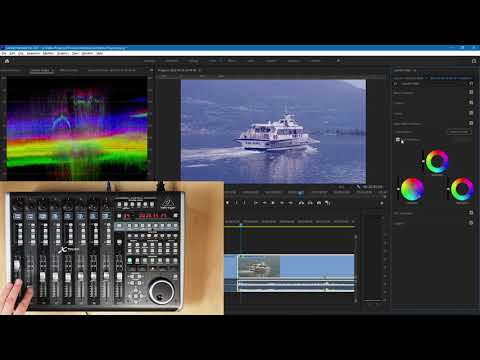Viewport: 480px width, 360px height.
Task: Collapse the Color Wheels & Match section
Action: click(408, 124)
